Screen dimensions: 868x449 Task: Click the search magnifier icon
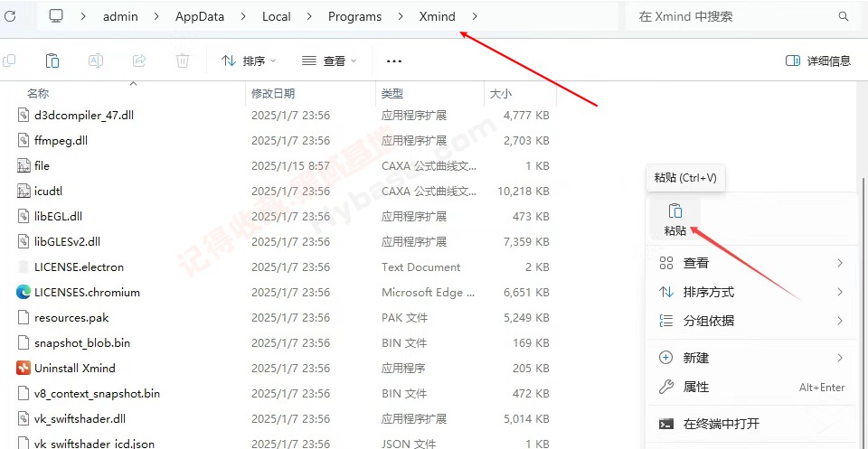[843, 16]
